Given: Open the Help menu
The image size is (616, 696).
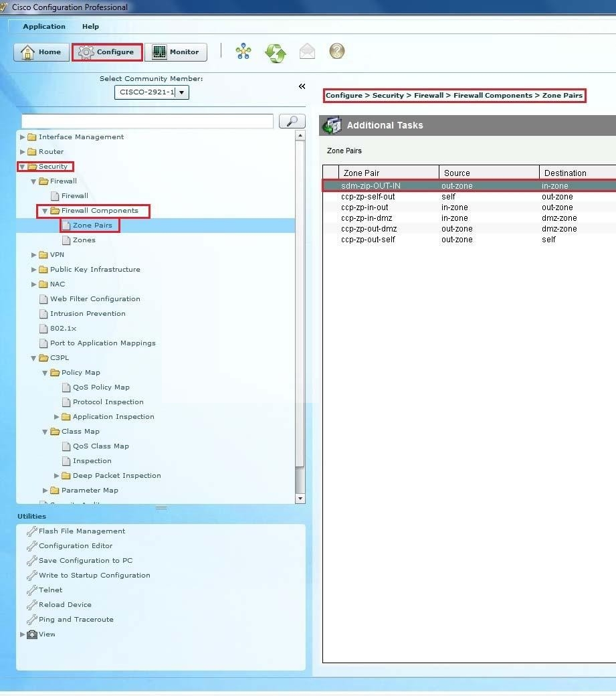Looking at the screenshot, I should coord(90,26).
